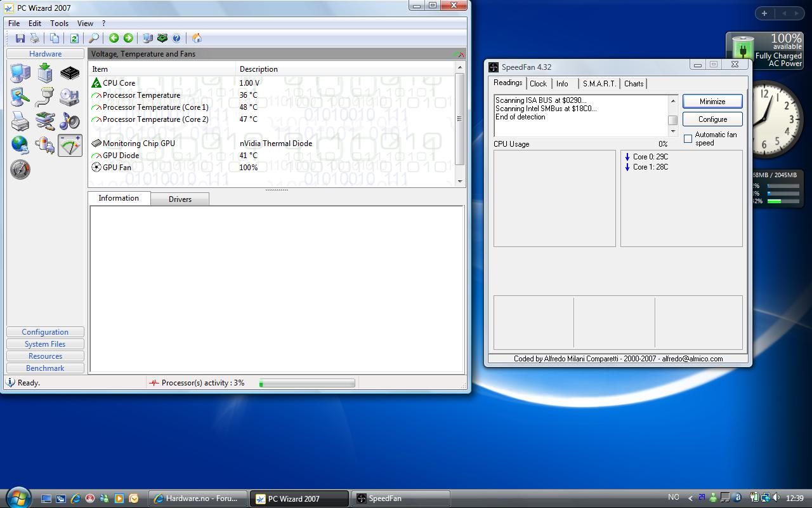The image size is (812, 508).
Task: Click the Copy toolbar icon
Action: pyautogui.click(x=55, y=38)
